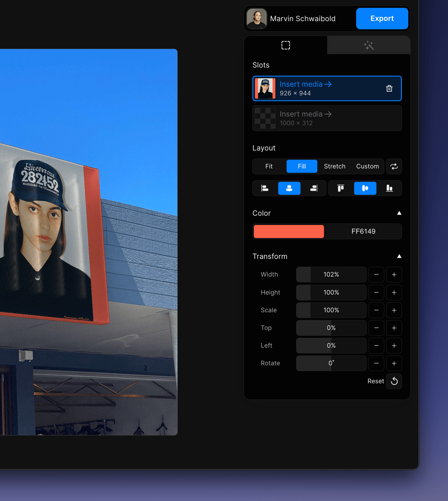Screen dimensions: 448x501
Task: Click the Reset transform icon
Action: 394,381
